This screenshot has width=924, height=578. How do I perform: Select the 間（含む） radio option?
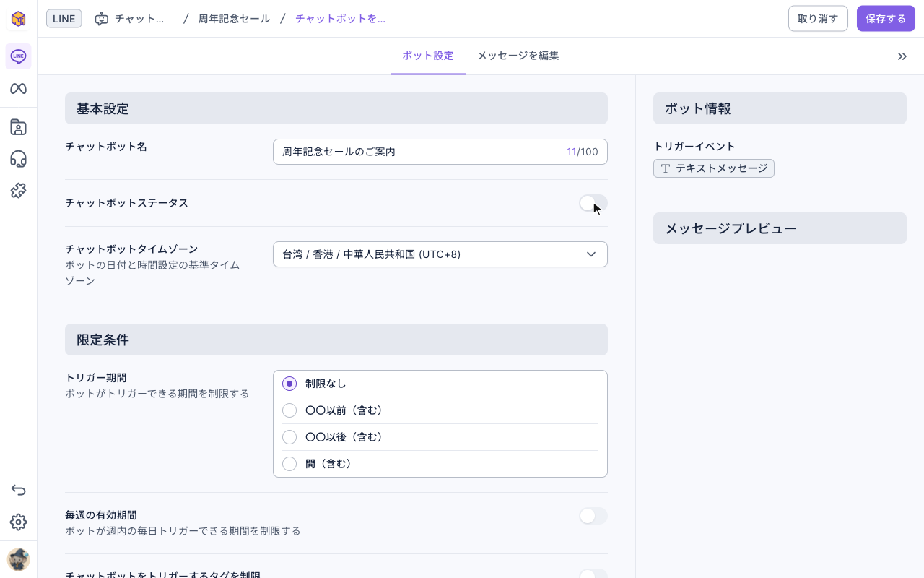click(289, 464)
